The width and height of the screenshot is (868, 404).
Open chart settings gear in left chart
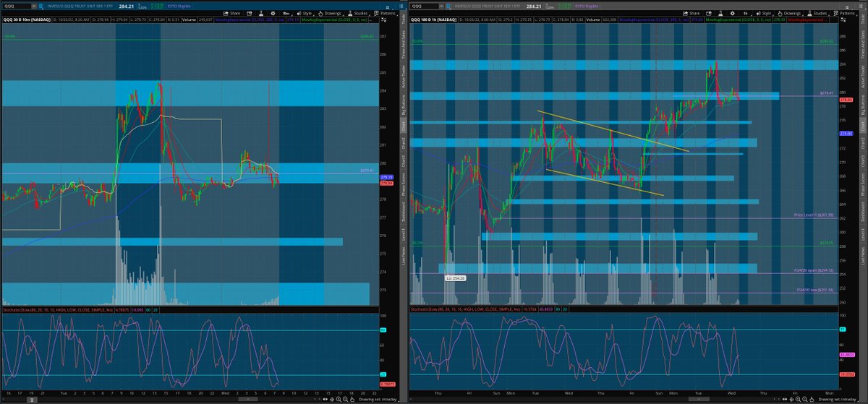[273, 13]
